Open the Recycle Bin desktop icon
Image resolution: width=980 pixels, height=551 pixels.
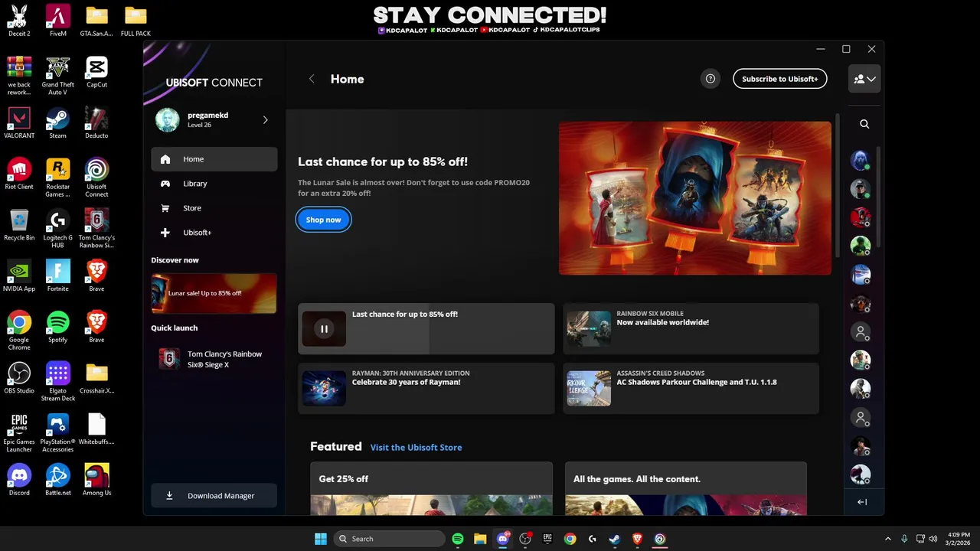click(x=19, y=225)
